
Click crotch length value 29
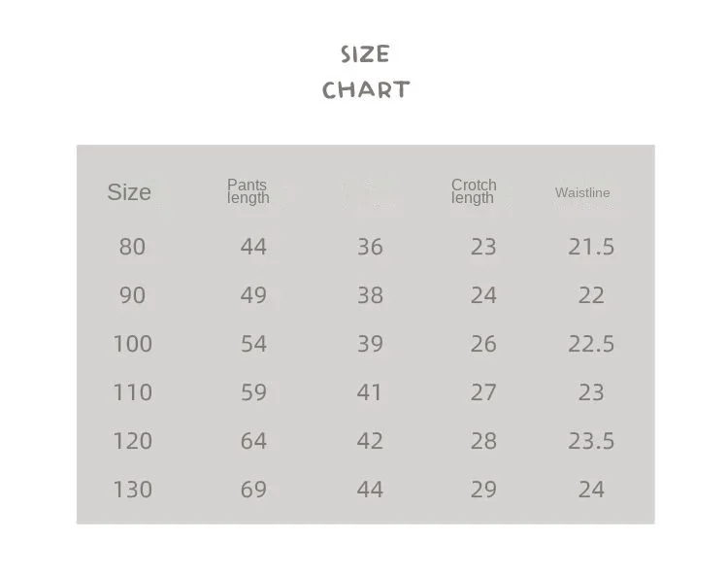tap(483, 490)
